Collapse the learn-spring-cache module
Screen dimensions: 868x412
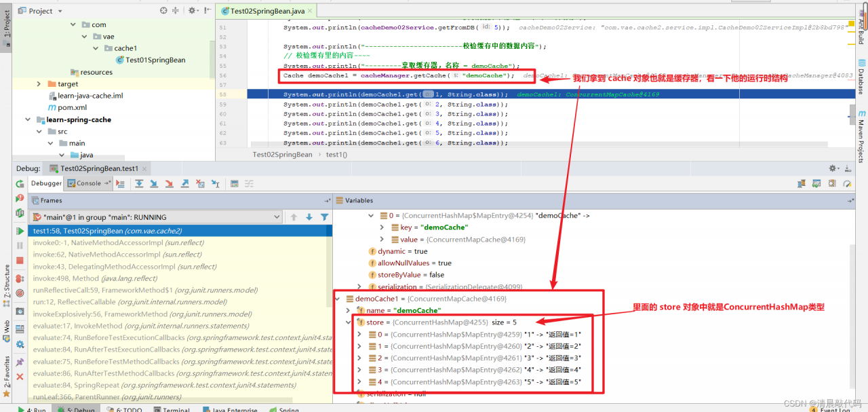[x=28, y=119]
